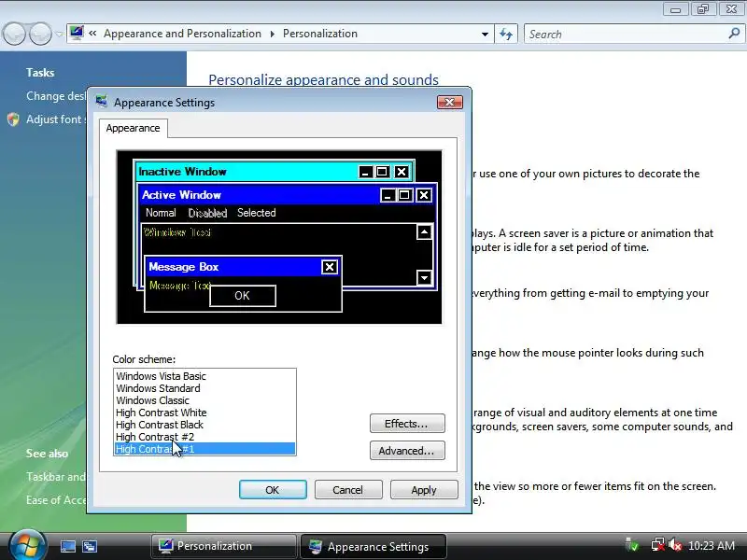Click Selected menu item in preview
Viewport: 747px width, 560px height.
point(256,213)
